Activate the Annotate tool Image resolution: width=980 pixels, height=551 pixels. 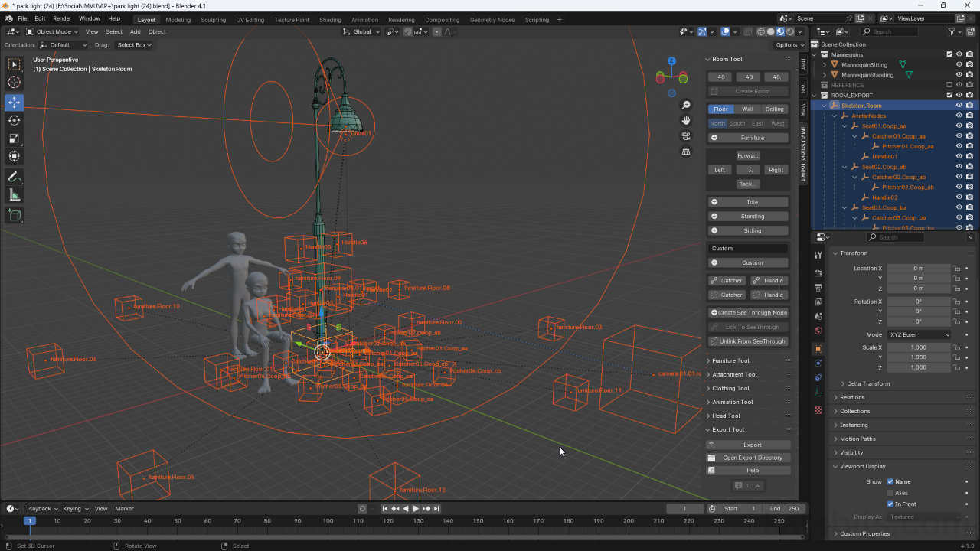point(15,177)
